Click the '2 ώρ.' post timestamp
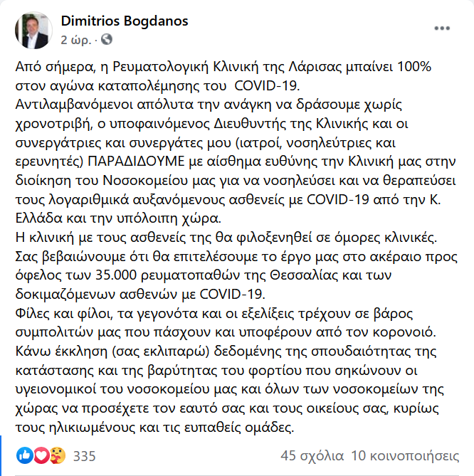The image size is (474, 476). click(77, 38)
